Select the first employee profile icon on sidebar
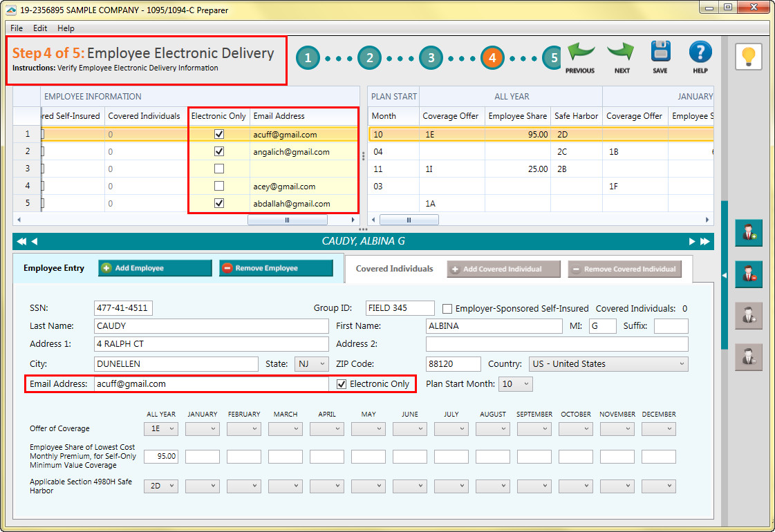 point(749,233)
